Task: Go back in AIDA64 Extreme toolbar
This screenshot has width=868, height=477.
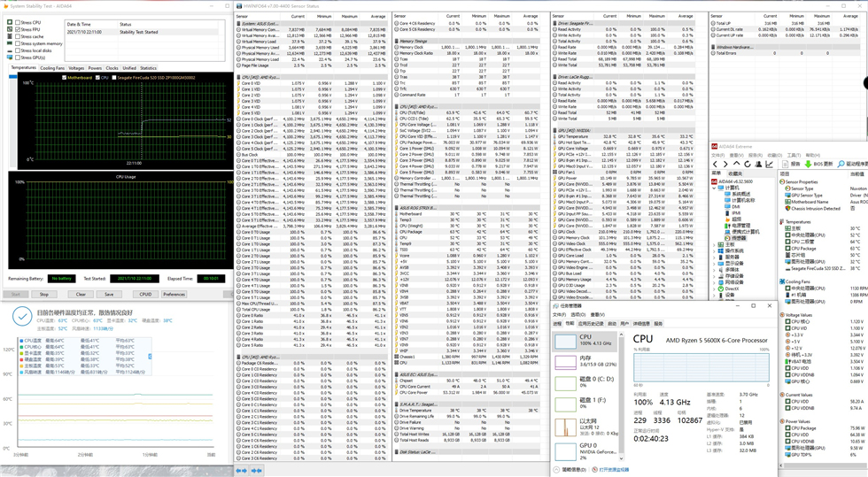Action: (x=716, y=165)
